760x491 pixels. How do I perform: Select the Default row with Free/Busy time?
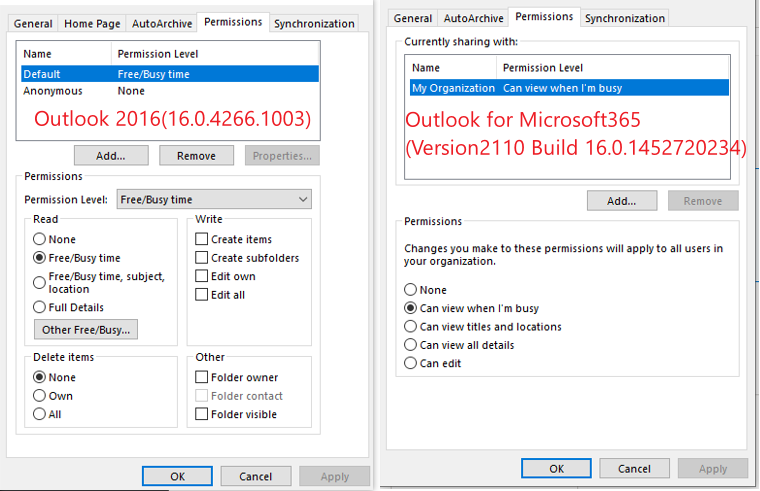170,74
